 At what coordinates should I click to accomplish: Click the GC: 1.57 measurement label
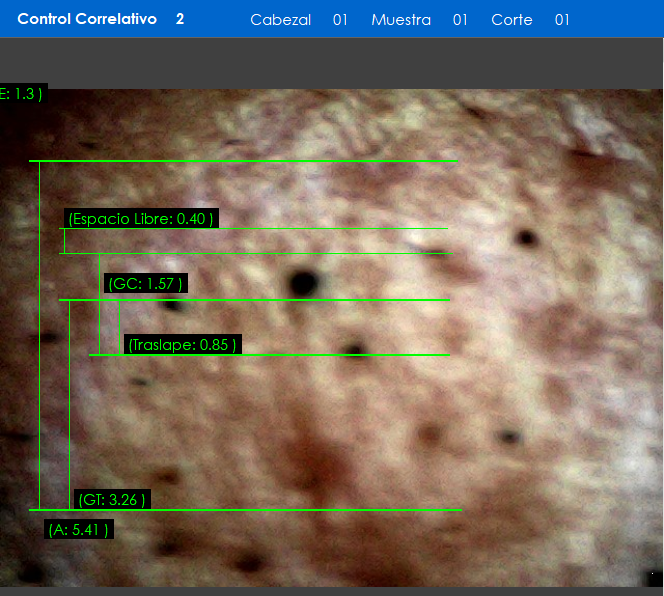(145, 284)
